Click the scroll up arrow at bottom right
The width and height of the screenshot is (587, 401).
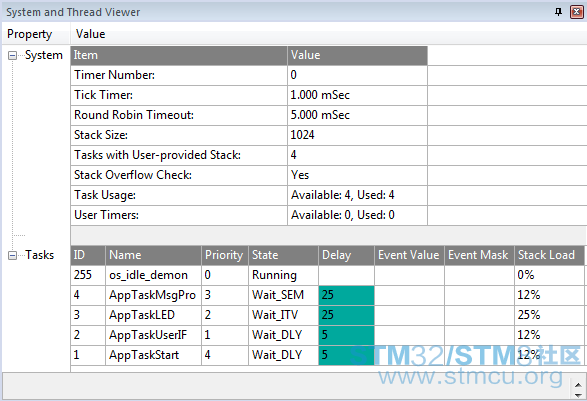click(x=578, y=385)
